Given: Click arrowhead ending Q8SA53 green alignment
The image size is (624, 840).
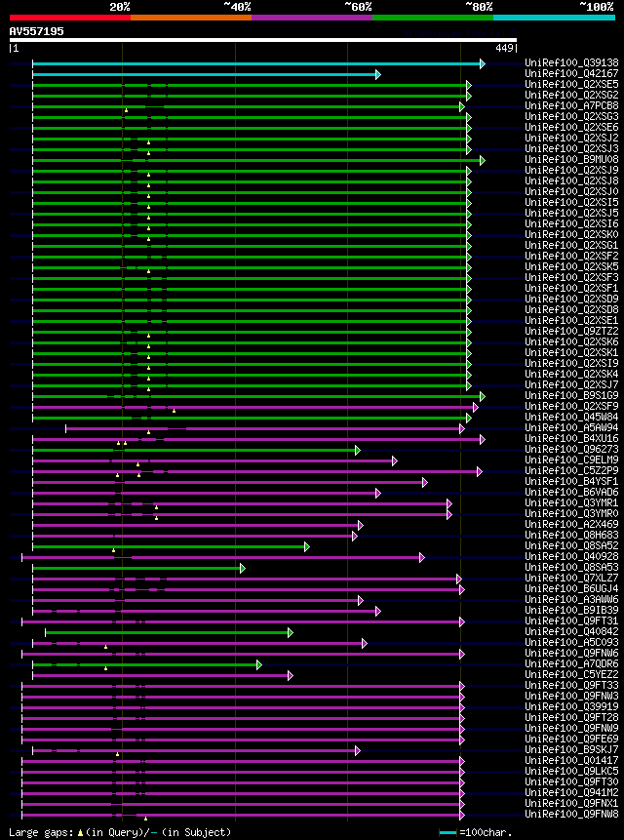Looking at the screenshot, I should point(243,568).
